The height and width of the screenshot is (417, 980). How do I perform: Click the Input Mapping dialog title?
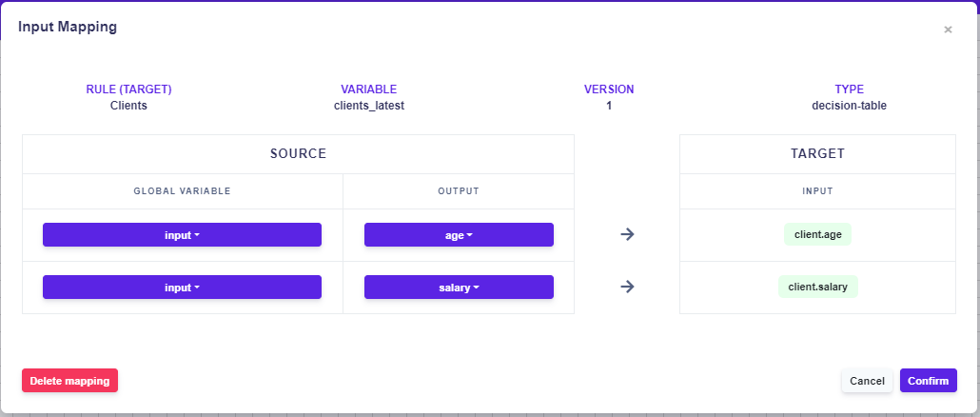coord(68,27)
